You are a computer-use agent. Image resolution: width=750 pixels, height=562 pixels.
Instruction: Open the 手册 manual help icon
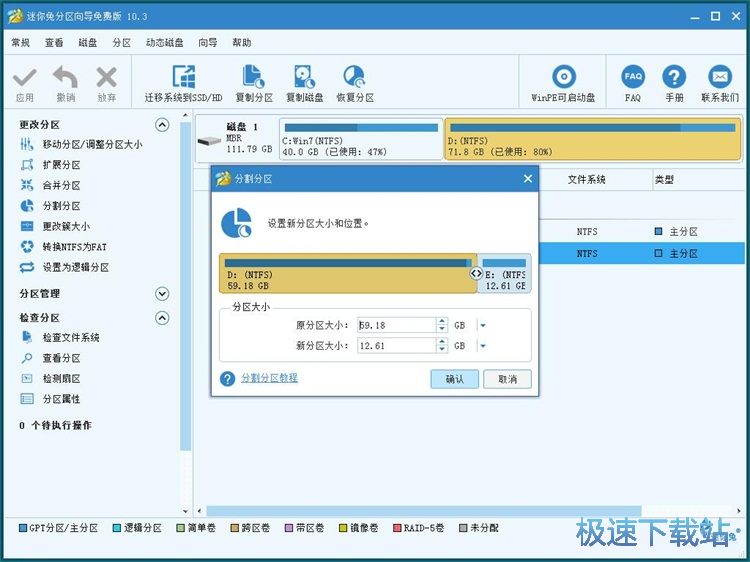[674, 77]
